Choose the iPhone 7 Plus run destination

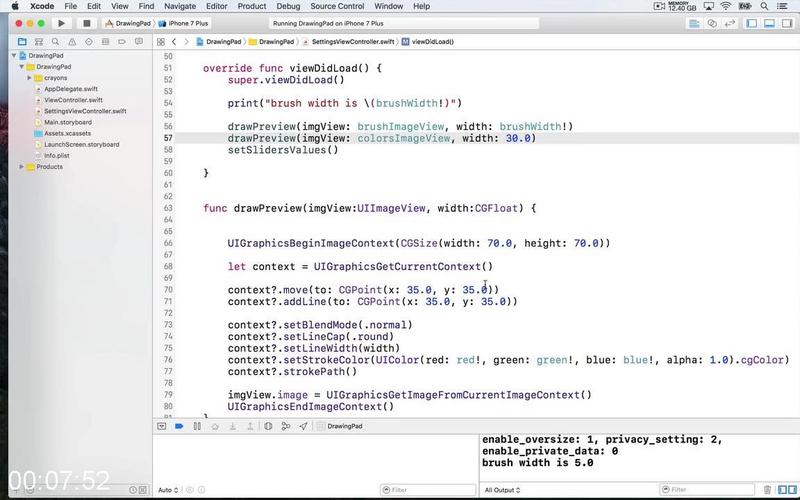point(184,23)
